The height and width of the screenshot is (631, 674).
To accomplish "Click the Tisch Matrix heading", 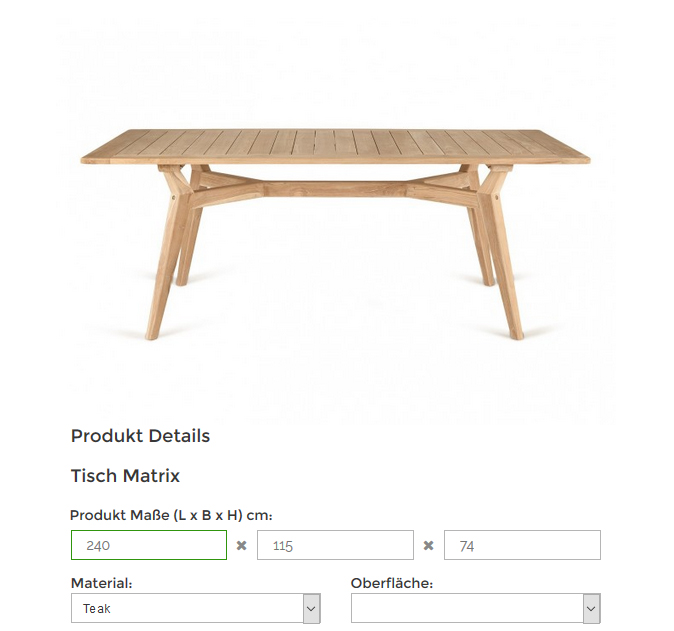I will [x=125, y=476].
